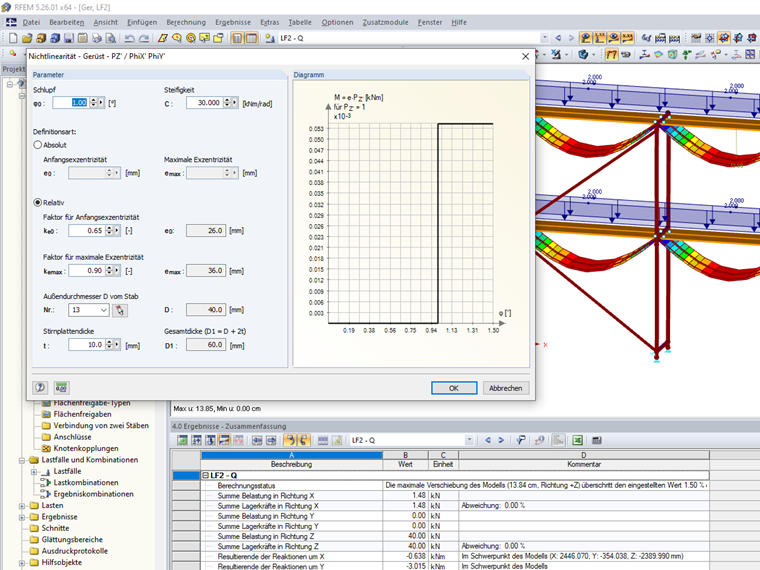Click the kemax factor input field

click(86, 270)
